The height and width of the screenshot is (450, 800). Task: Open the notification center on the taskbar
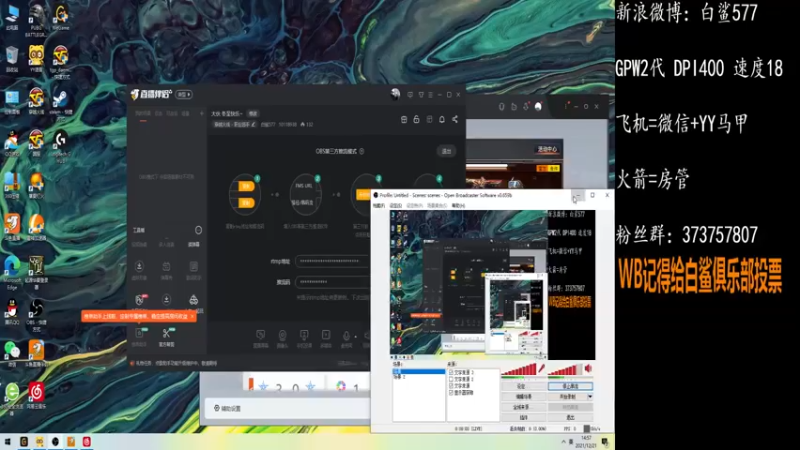[605, 442]
